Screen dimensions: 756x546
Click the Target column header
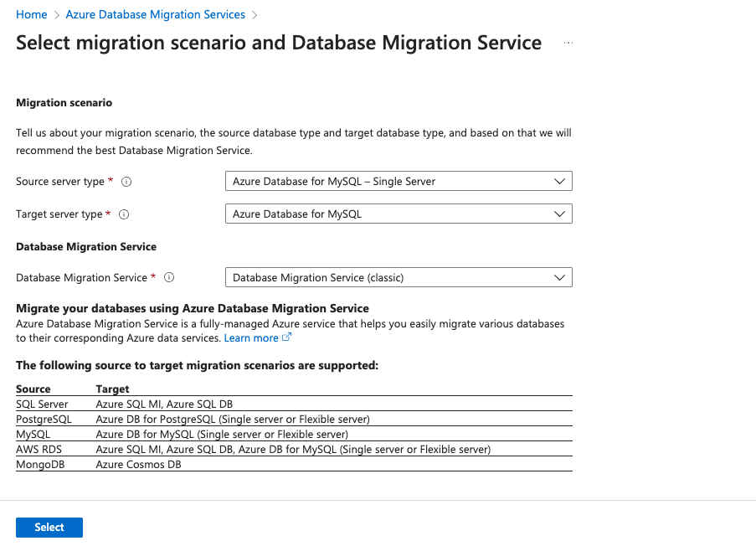(113, 389)
